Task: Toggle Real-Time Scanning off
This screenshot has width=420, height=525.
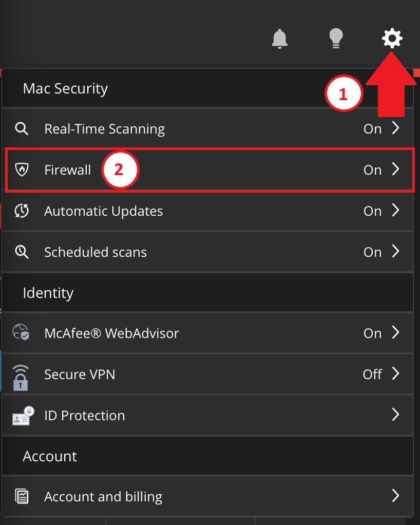Action: pyautogui.click(x=372, y=128)
